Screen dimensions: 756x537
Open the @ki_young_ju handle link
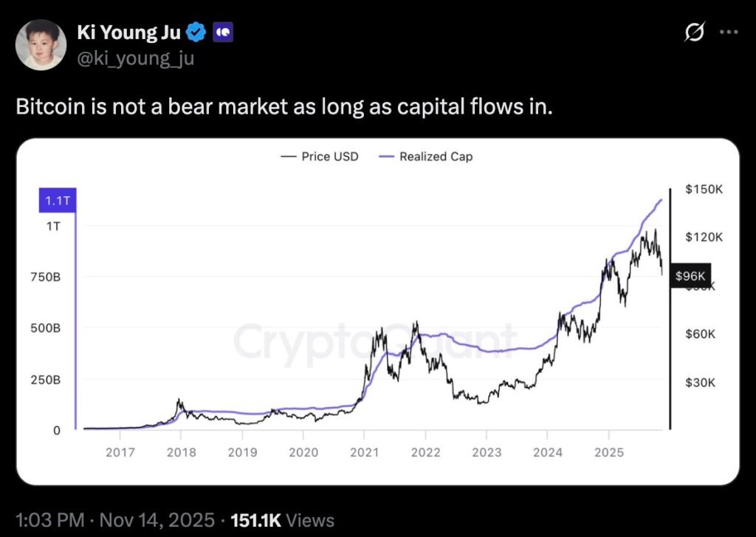pyautogui.click(x=135, y=58)
